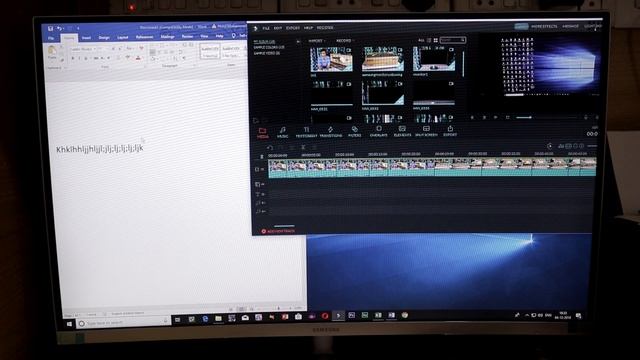Click the Filmora media search field
640x360 pixels.
coord(452,40)
